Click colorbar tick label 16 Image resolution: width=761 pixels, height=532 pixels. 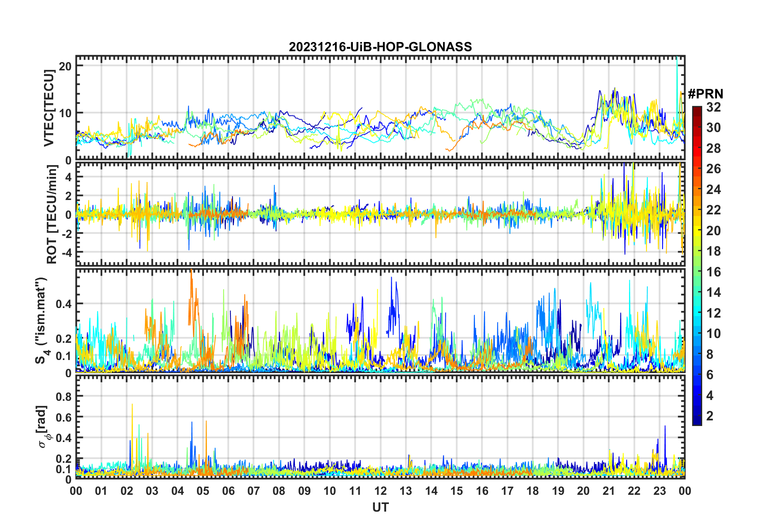coord(713,272)
